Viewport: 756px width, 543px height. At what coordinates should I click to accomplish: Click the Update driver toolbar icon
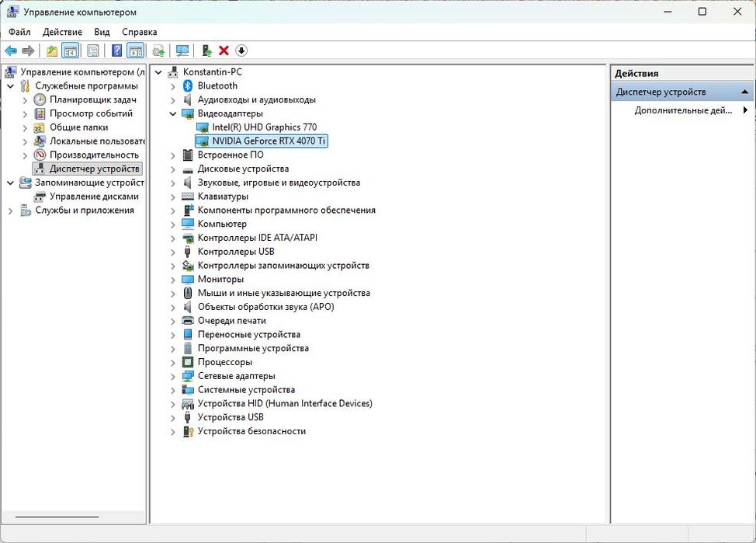click(158, 50)
